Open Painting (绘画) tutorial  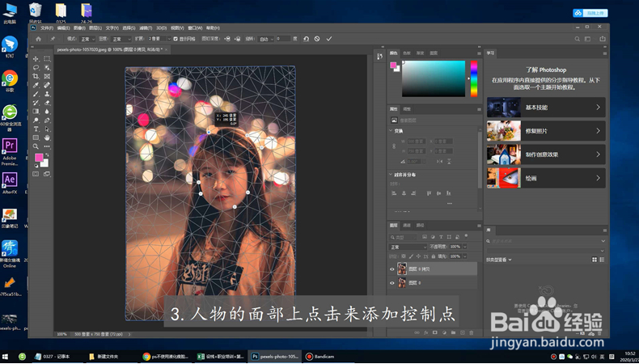coord(546,178)
